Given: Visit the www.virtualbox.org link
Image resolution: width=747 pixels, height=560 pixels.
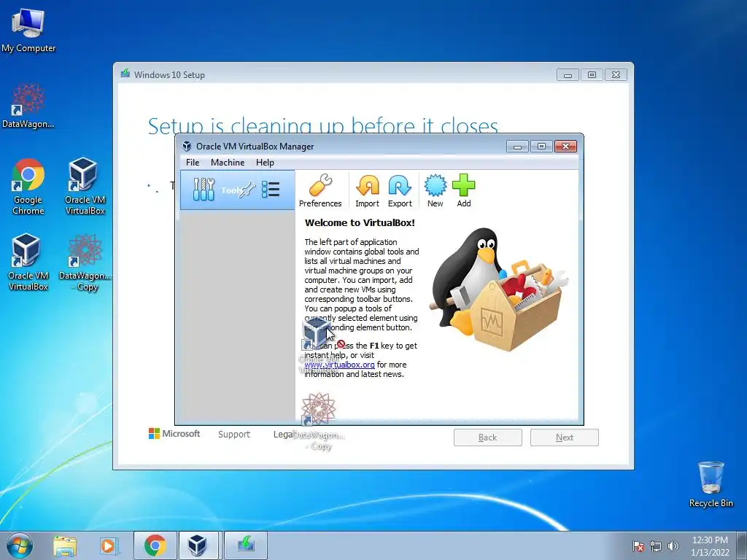Looking at the screenshot, I should point(339,365).
